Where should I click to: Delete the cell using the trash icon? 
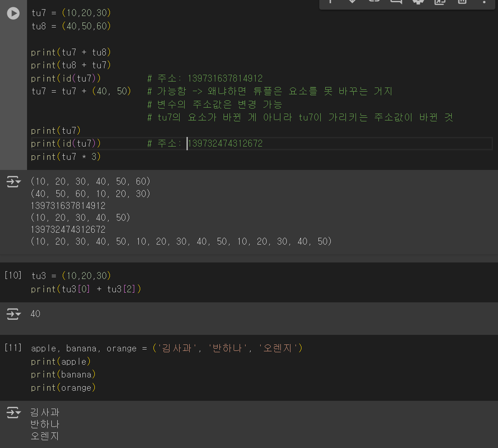pos(462,2)
